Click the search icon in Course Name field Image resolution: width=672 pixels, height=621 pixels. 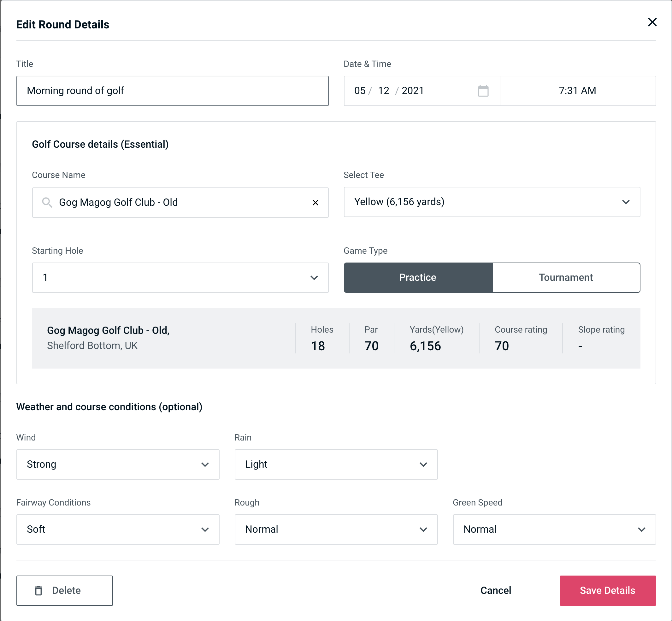click(x=46, y=203)
